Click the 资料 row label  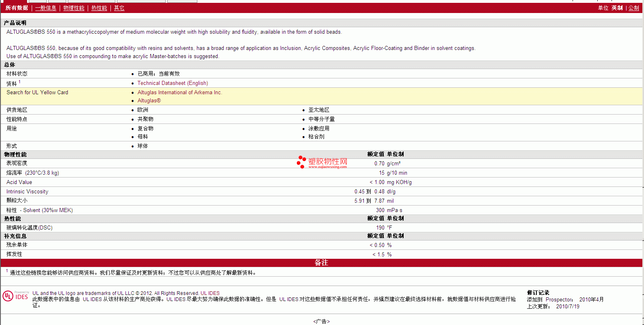11,83
